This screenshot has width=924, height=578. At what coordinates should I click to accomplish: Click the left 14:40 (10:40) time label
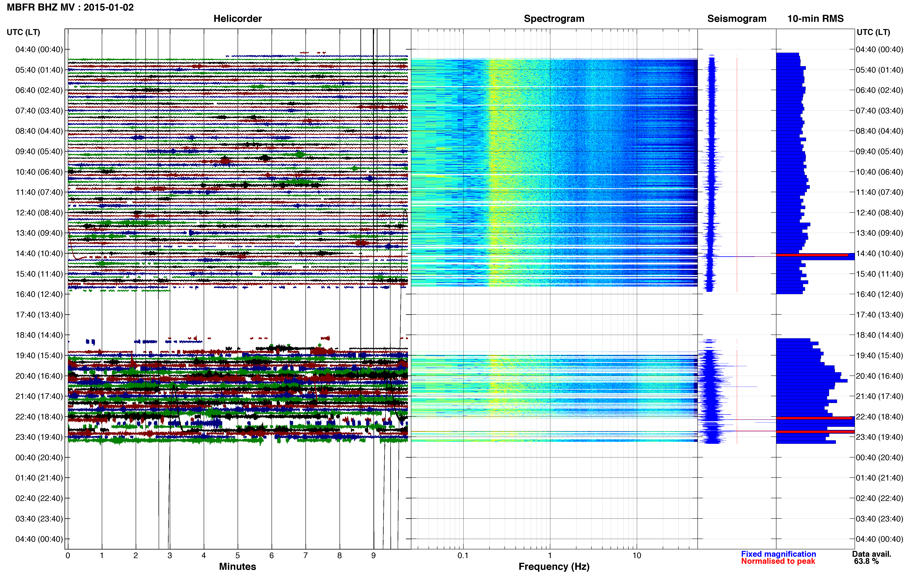point(39,253)
